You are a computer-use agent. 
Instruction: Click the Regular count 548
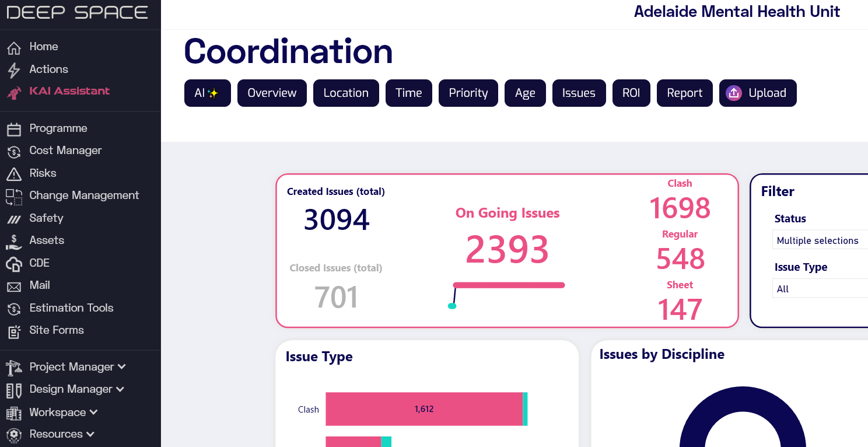click(x=680, y=259)
